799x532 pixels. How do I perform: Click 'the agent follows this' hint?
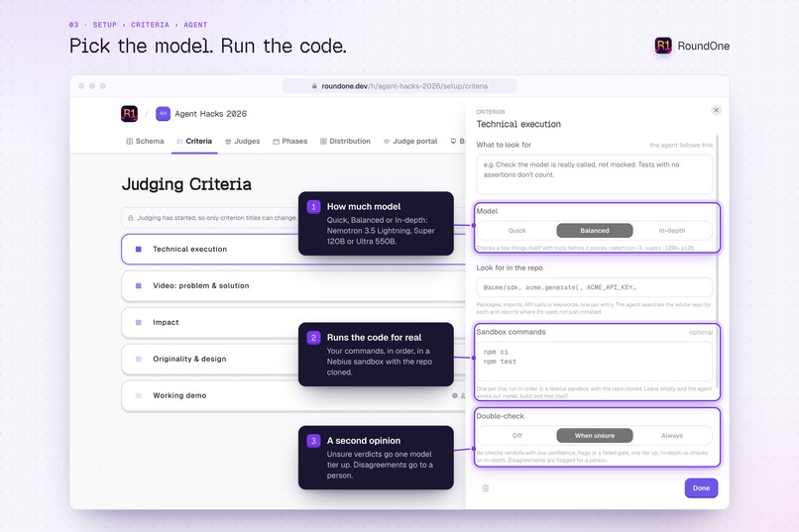tap(681, 145)
